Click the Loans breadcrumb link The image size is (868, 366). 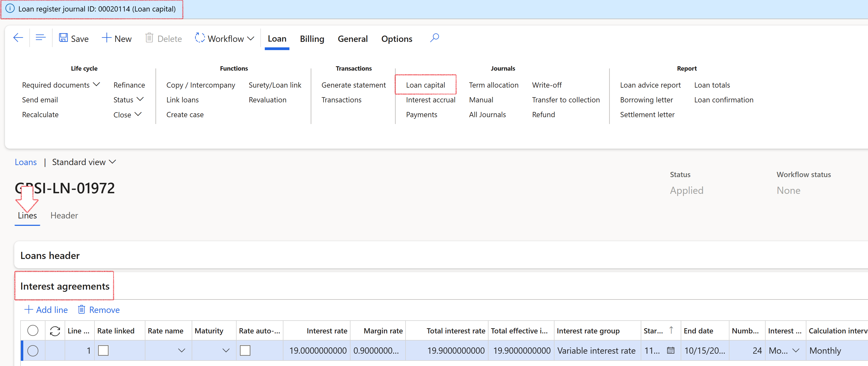[26, 162]
